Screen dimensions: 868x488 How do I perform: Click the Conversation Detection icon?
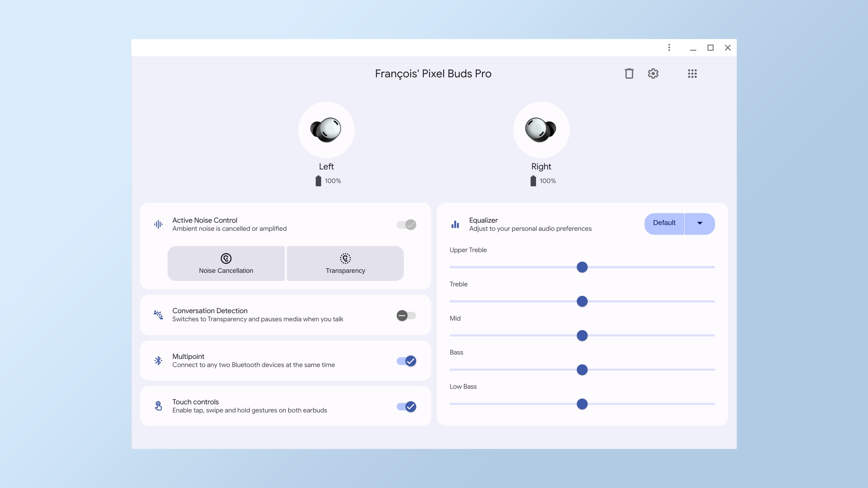tap(158, 314)
